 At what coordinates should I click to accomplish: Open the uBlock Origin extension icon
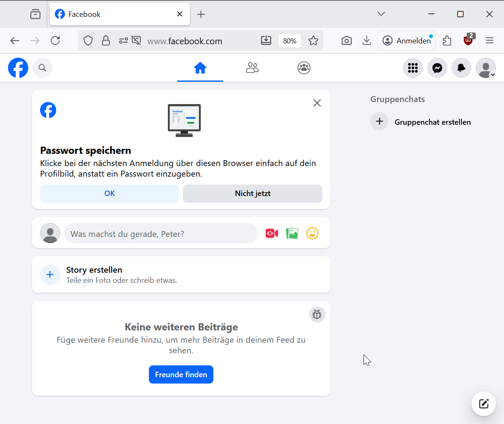(468, 40)
